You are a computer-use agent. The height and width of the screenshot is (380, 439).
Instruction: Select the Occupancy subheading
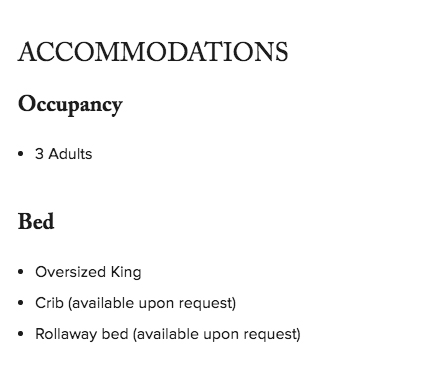70,105
